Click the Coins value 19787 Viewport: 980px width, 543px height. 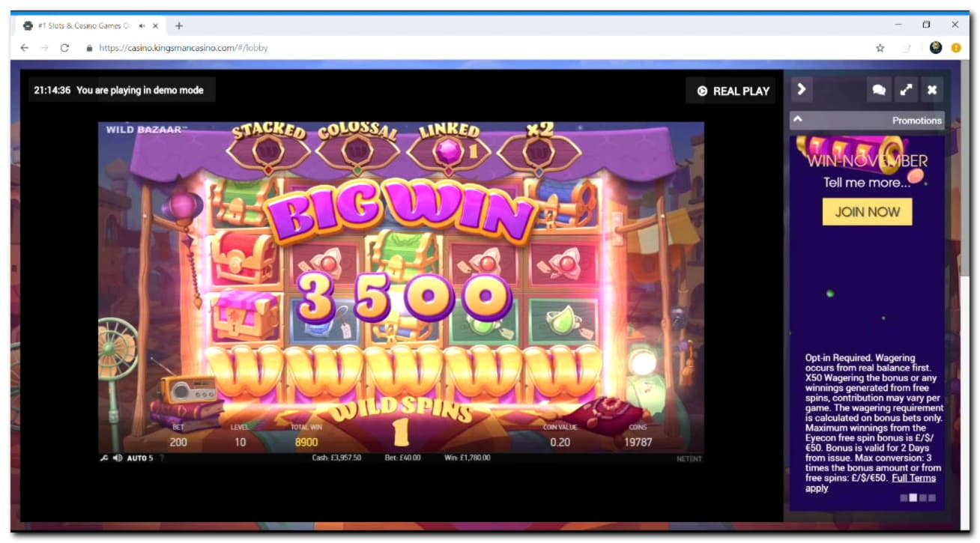click(x=638, y=442)
